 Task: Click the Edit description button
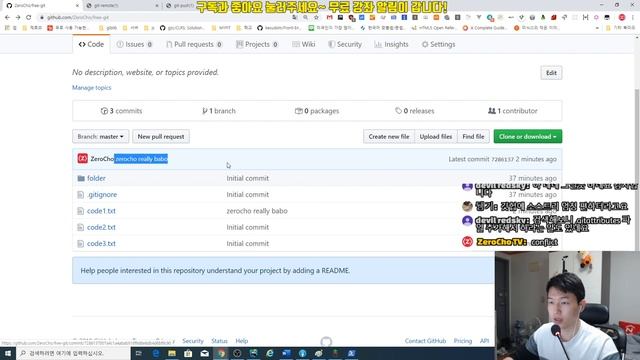pyautogui.click(x=551, y=73)
